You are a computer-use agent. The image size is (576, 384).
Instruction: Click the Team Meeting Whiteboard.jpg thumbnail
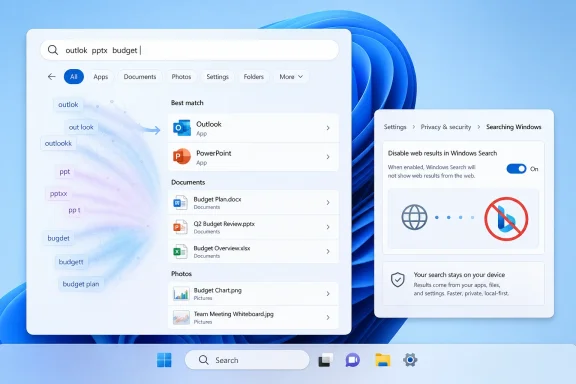[181, 317]
